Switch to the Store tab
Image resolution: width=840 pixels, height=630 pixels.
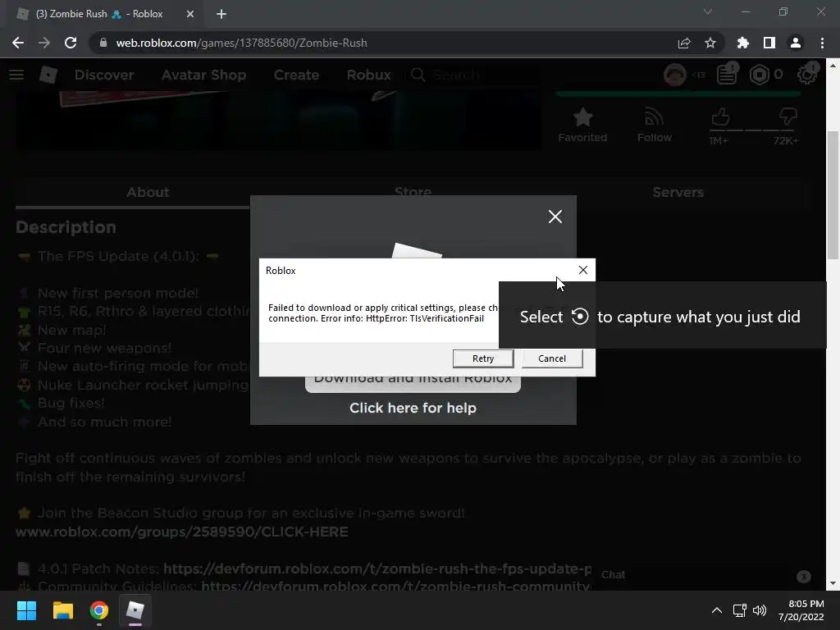[x=413, y=190]
